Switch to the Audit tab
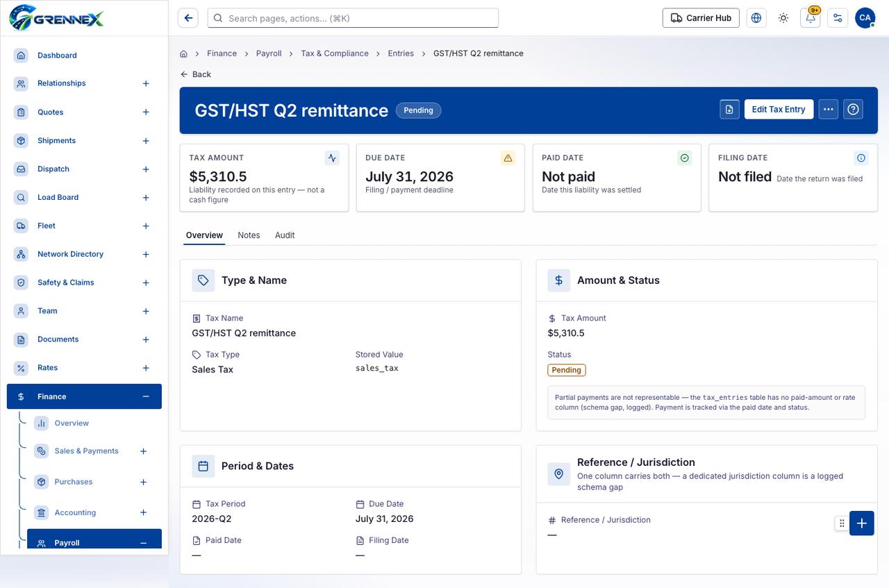 click(x=285, y=235)
